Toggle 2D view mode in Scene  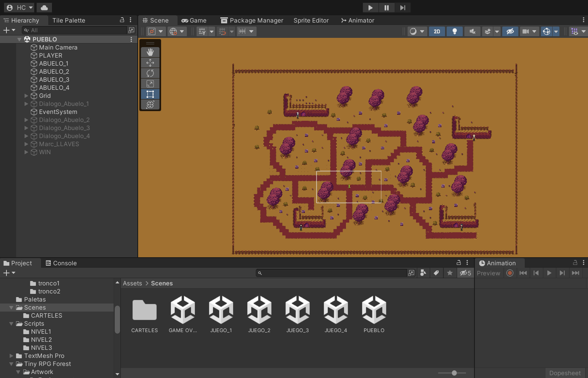click(437, 31)
